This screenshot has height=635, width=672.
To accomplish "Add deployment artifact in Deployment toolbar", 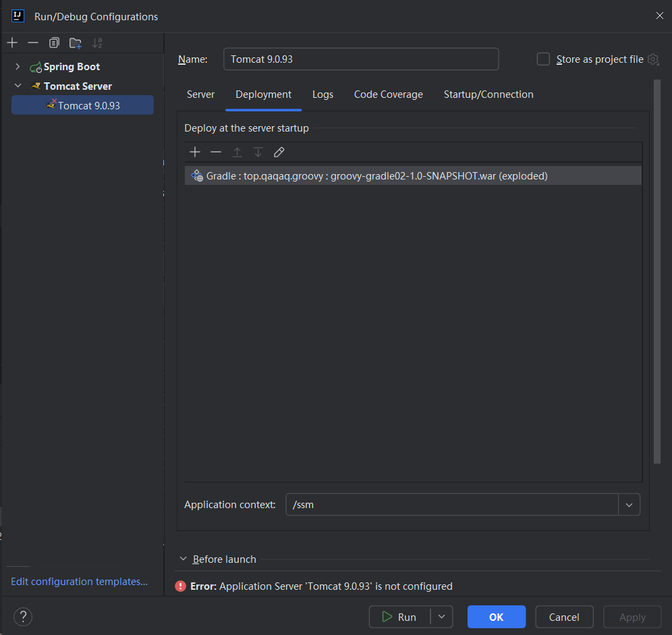I will [195, 153].
